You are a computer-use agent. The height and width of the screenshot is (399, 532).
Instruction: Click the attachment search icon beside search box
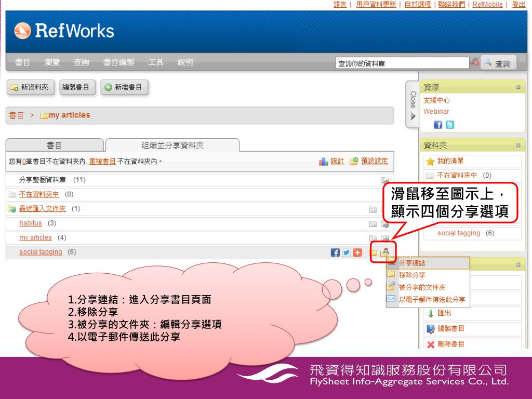pos(474,62)
